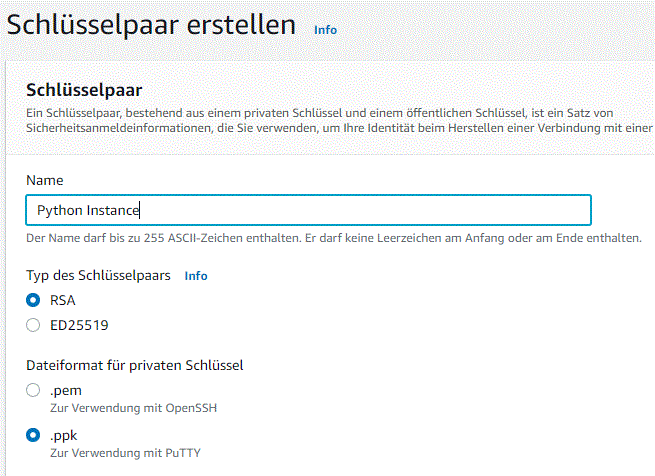655x476 pixels.
Task: Click 'Dateiformat für privaten Schlüssel' label
Action: click(x=135, y=365)
